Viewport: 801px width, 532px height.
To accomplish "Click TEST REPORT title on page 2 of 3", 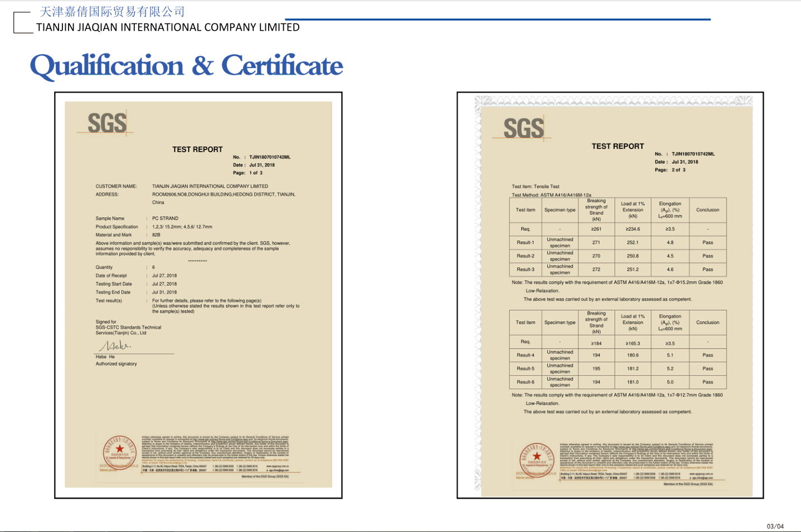I will [x=618, y=146].
